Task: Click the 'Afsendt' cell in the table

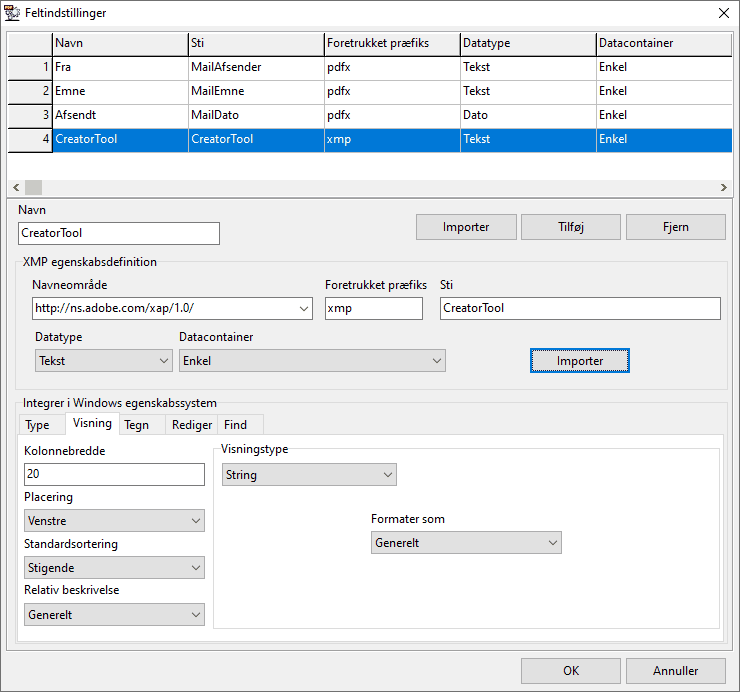Action: pos(120,116)
